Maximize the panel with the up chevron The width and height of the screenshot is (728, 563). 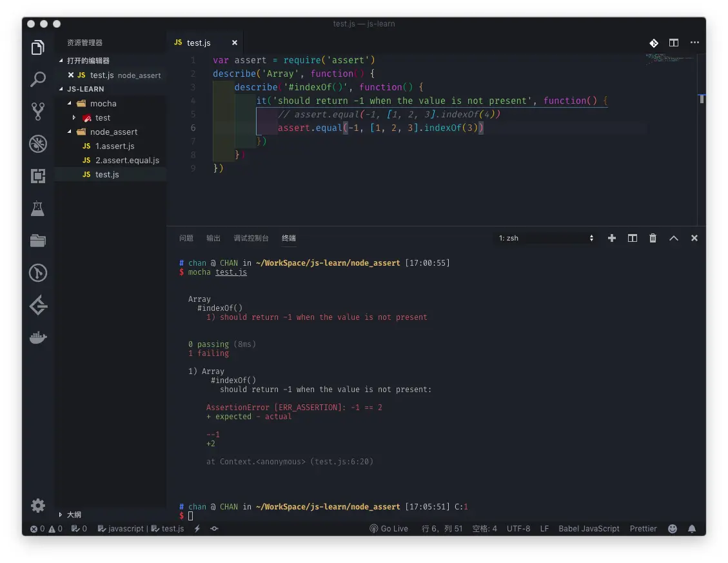pos(674,238)
